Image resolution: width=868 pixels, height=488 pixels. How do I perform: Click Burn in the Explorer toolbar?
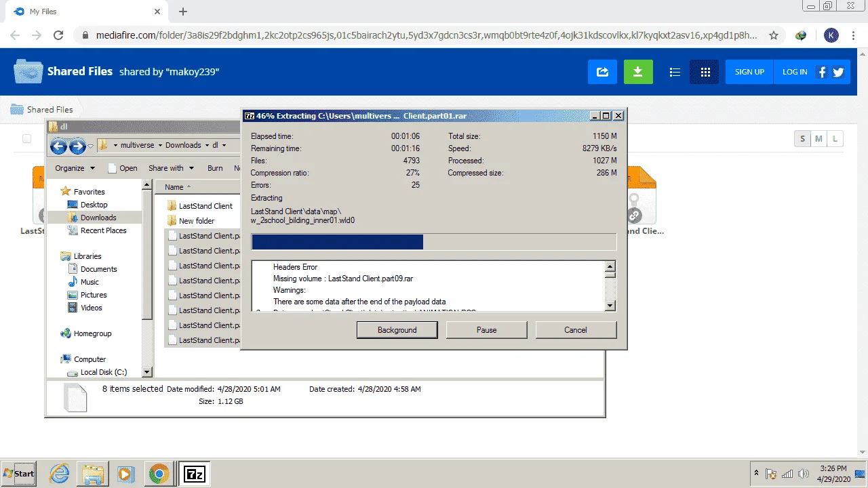(x=215, y=168)
